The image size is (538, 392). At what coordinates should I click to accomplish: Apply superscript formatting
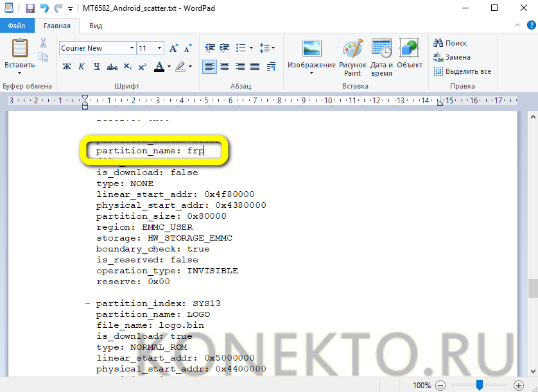tap(143, 67)
